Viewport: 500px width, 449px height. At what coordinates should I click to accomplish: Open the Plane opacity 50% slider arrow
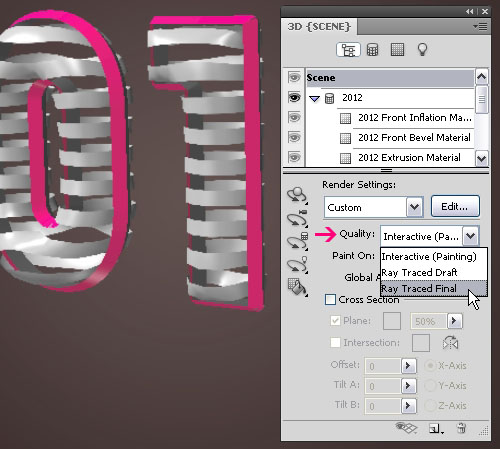454,321
